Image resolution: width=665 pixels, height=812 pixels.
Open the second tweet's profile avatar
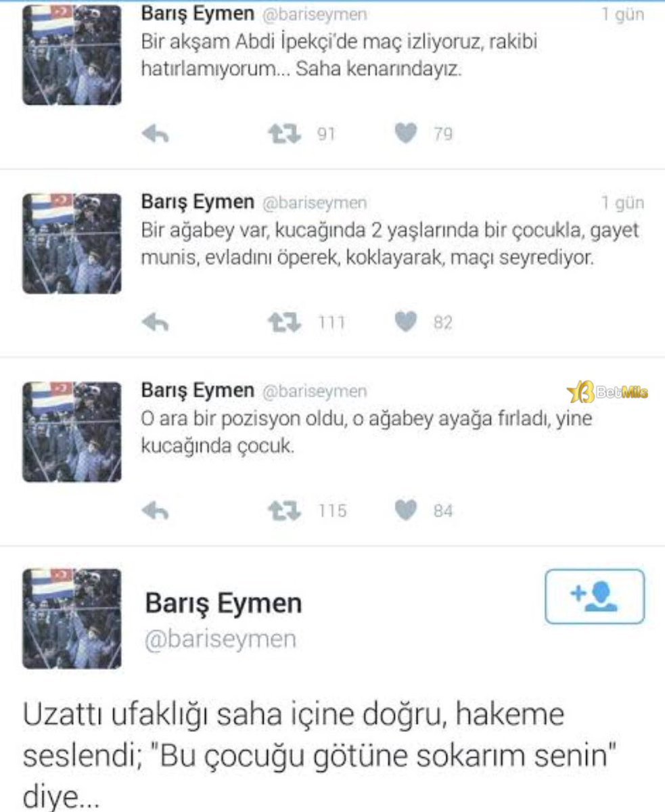(x=72, y=243)
